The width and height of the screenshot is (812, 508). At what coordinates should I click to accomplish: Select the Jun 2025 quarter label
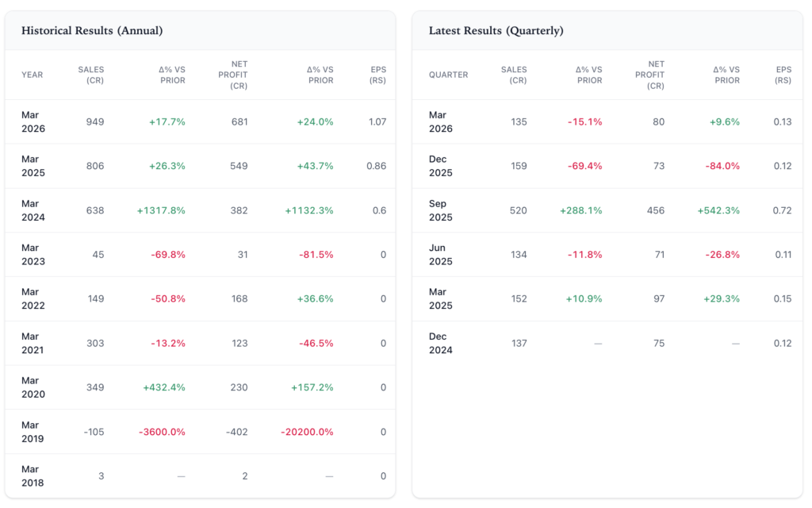(x=440, y=255)
